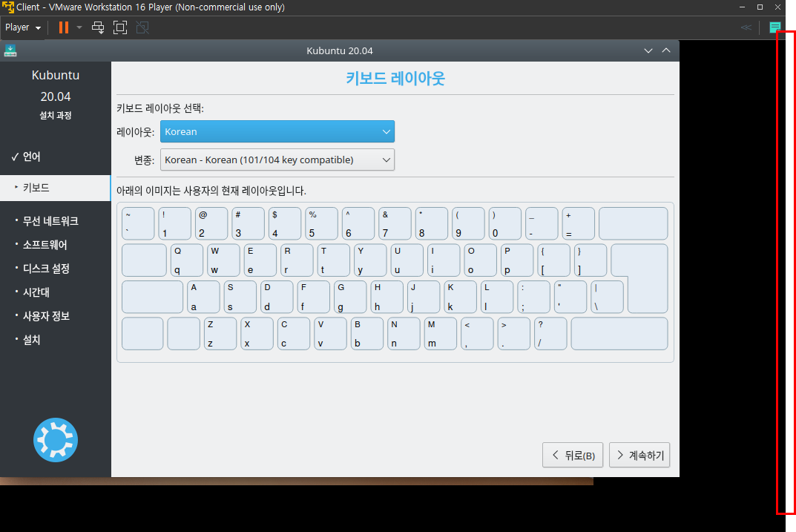Screen dimensions: 796x532
Task: Maximize the VMware Player window
Action: click(760, 7)
